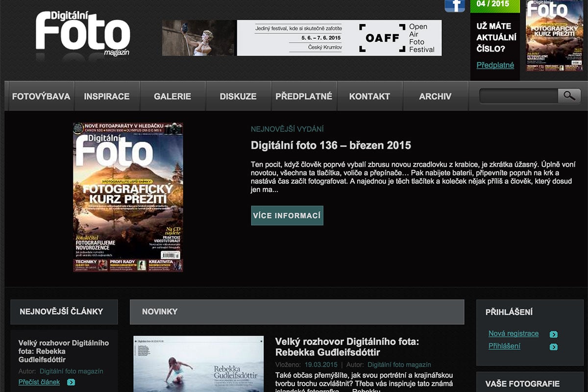Click the search magnifying glass button

coord(569,96)
